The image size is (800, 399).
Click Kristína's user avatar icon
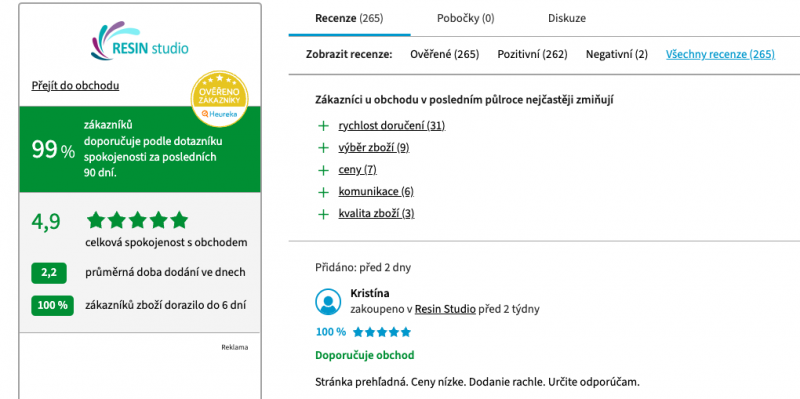coord(328,302)
